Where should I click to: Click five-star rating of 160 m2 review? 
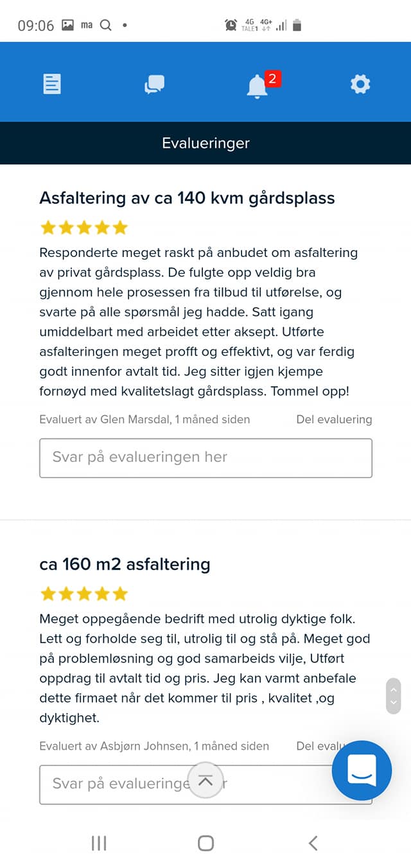83,594
